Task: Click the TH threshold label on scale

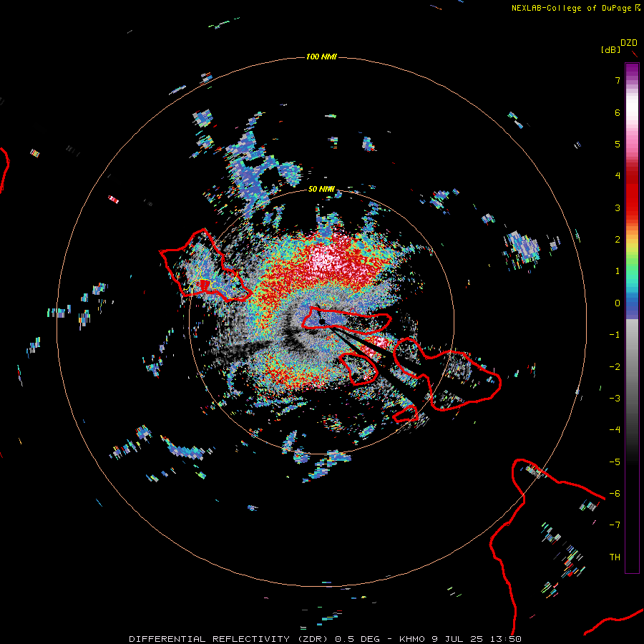Action: click(615, 557)
